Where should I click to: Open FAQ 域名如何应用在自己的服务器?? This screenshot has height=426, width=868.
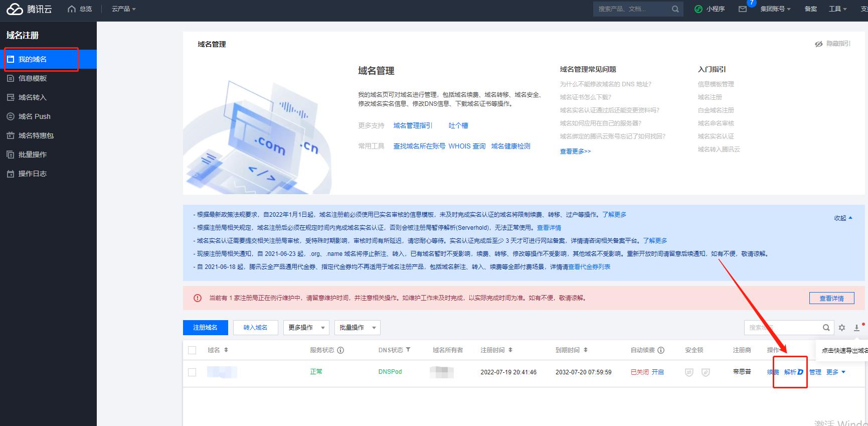[x=600, y=123]
